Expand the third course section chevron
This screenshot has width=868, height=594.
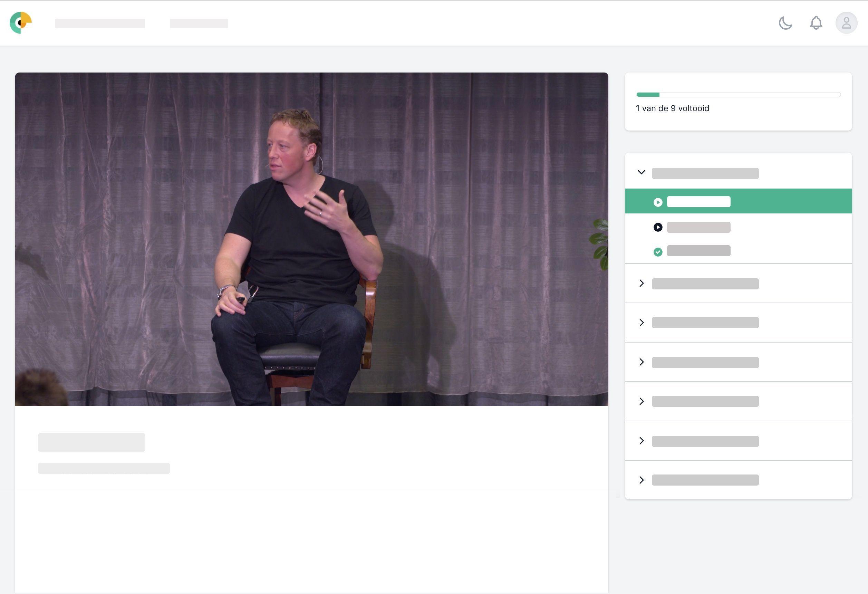pos(641,323)
